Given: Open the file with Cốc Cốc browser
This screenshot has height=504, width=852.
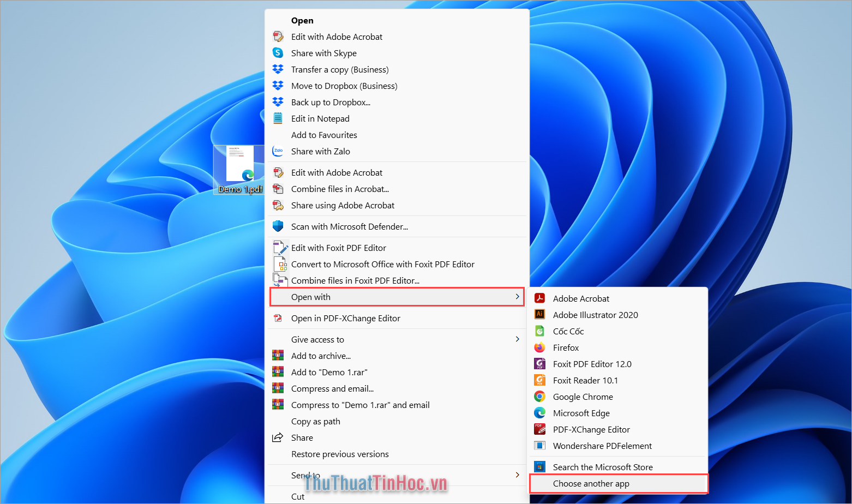Looking at the screenshot, I should [x=568, y=331].
